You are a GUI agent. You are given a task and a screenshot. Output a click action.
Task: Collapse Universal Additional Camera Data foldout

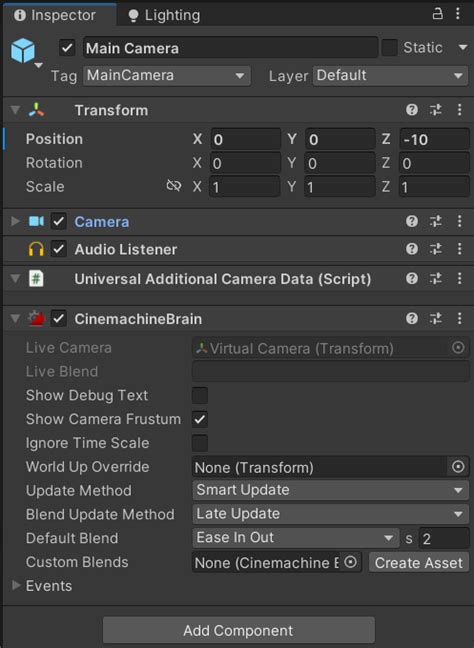pos(15,279)
